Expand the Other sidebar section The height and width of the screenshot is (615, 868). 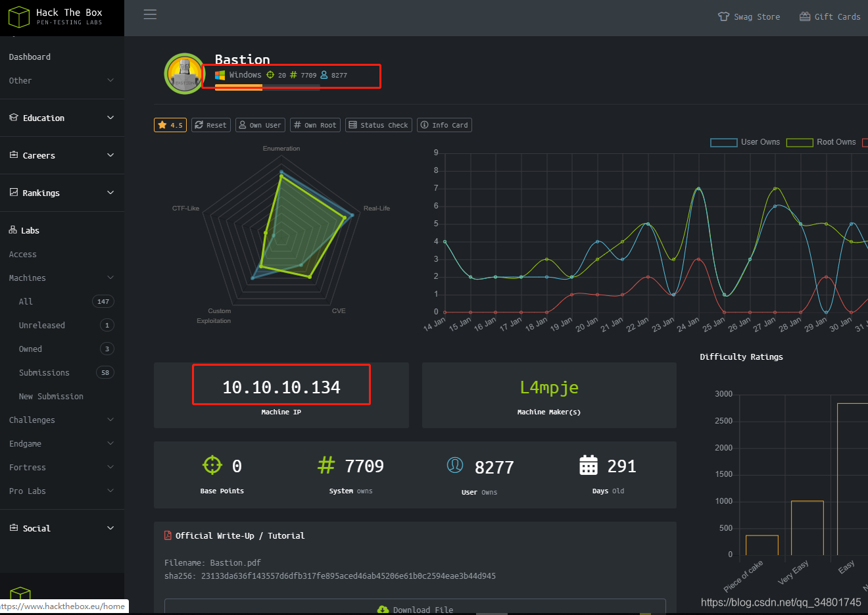[62, 81]
